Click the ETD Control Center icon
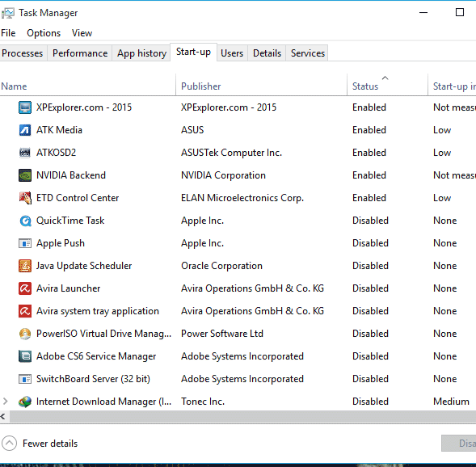The width and height of the screenshot is (476, 467). click(25, 198)
